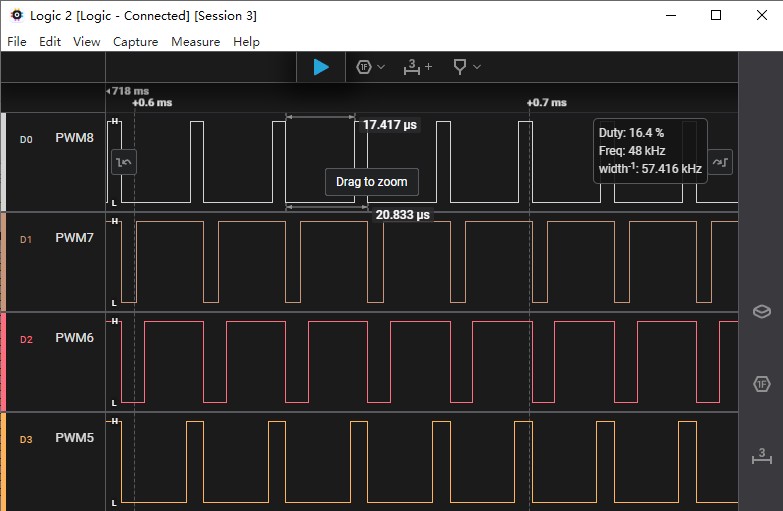Open the analyzer hexagon icon in toolbar
The height and width of the screenshot is (511, 783).
point(364,67)
